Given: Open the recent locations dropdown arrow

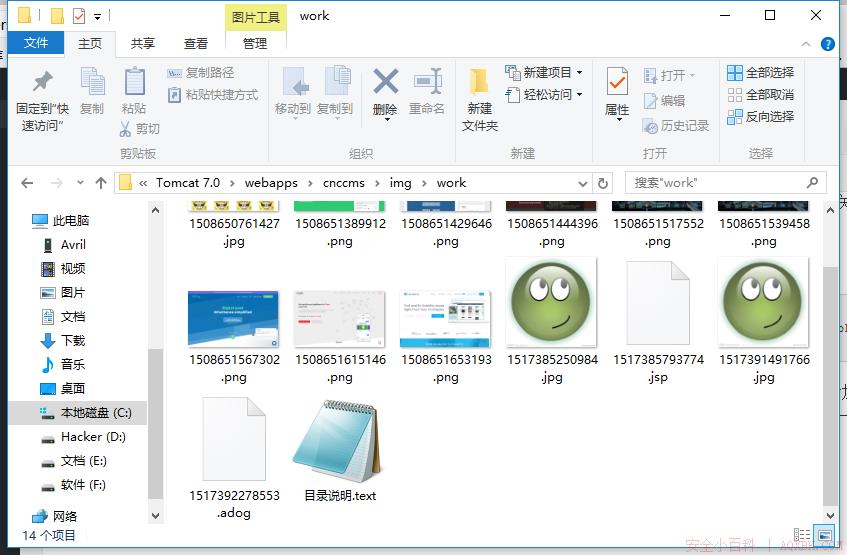Looking at the screenshot, I should click(80, 183).
